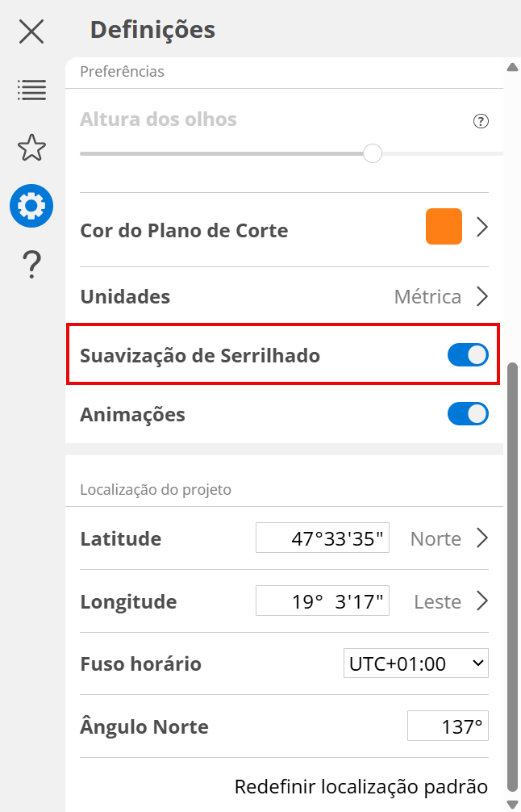Click the Altura dos olhos help icon
Viewport: 521px width, 812px height.
point(481,122)
